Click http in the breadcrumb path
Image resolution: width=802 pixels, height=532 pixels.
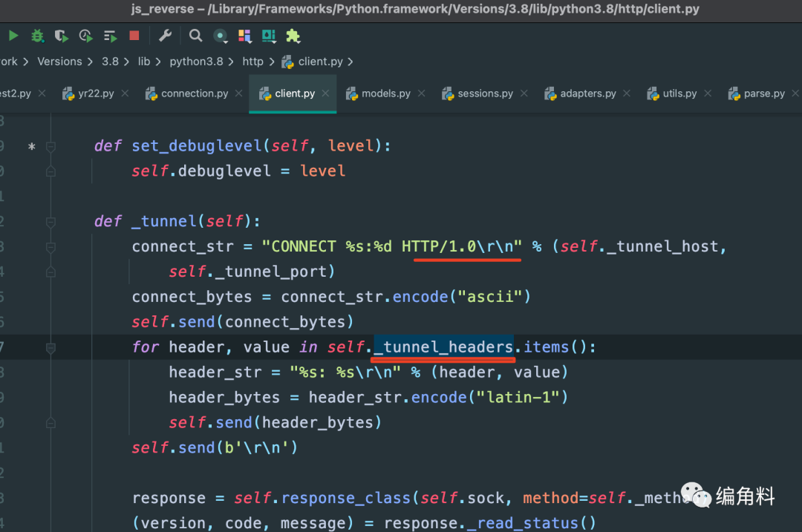[252, 62]
